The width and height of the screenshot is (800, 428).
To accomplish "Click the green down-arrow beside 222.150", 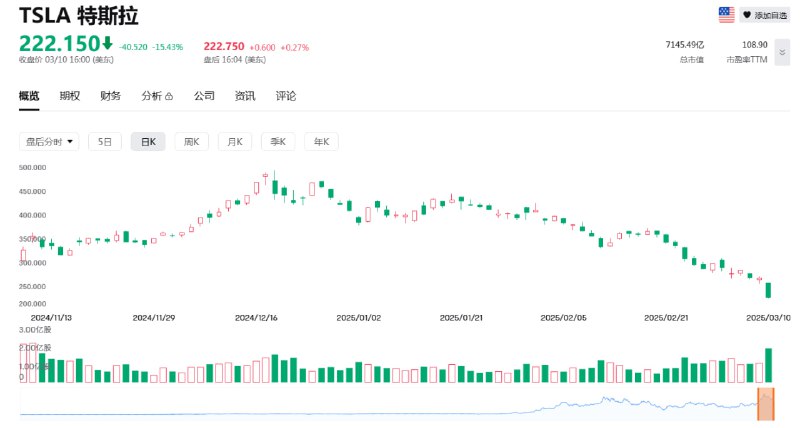I will (107, 43).
